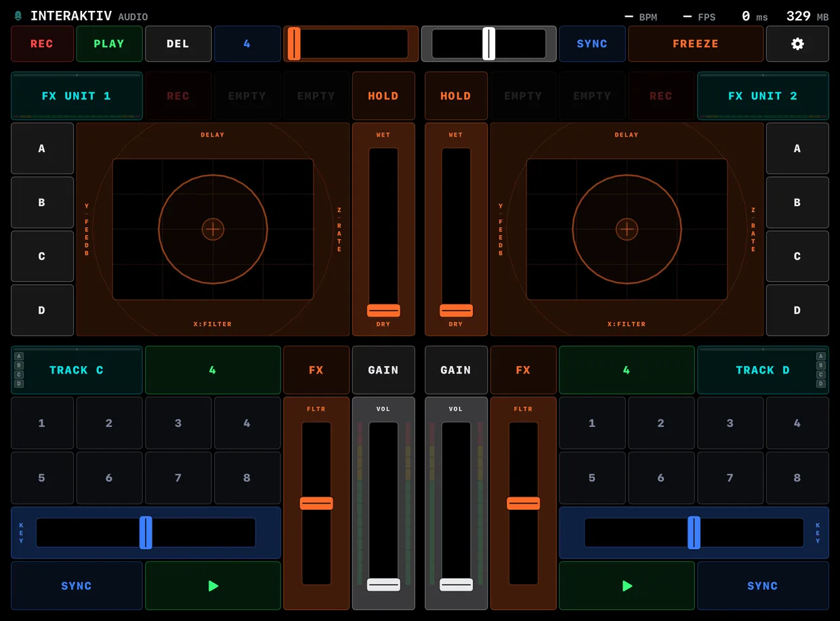Choose preset D in FX Unit 2
840x621 pixels.
[797, 310]
